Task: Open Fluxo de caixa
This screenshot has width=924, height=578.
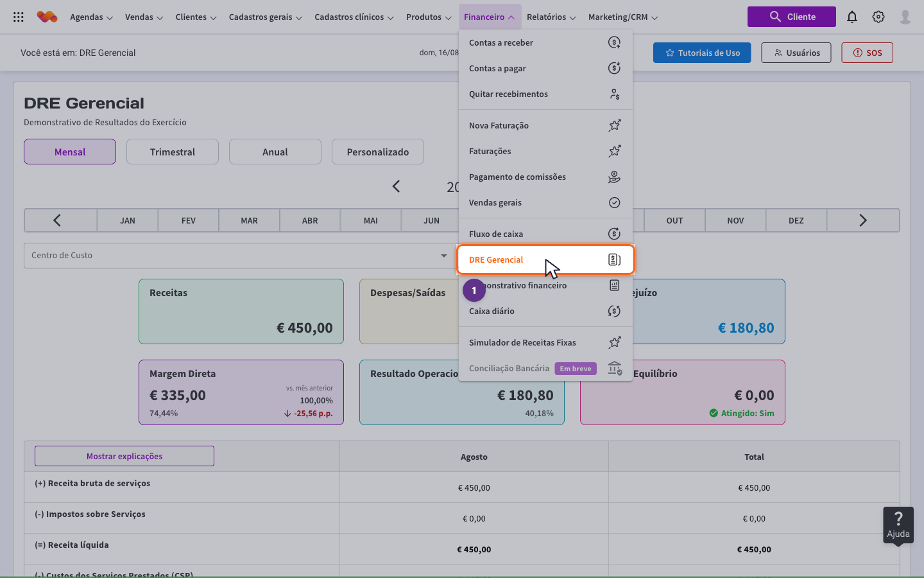Action: click(545, 234)
